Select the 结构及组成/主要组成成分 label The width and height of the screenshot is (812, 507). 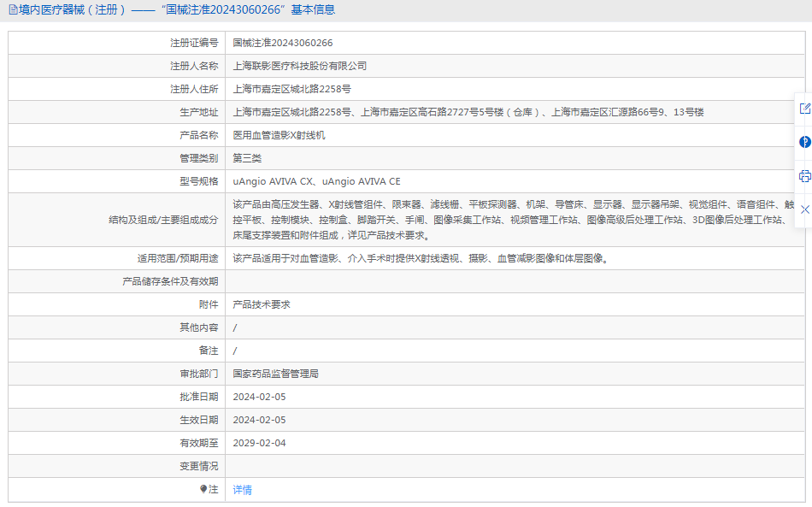(x=163, y=220)
